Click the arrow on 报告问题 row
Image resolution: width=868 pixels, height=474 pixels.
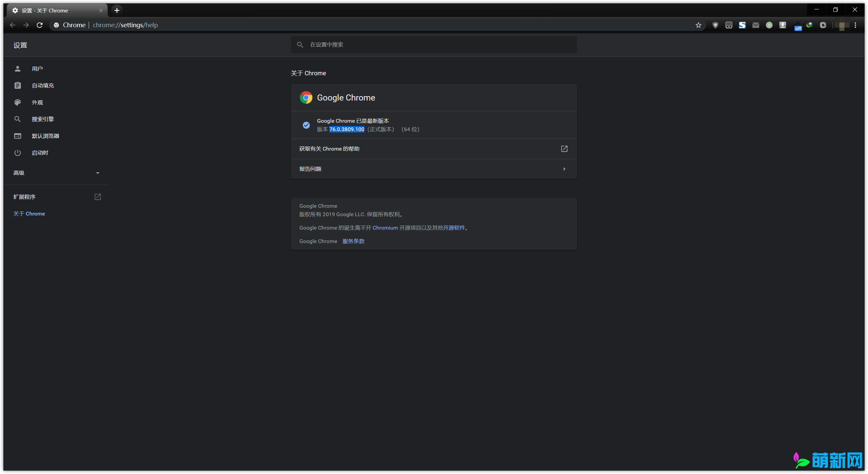[564, 169]
